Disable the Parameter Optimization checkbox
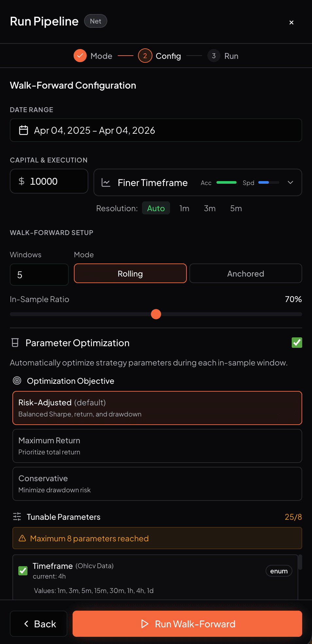Image resolution: width=312 pixels, height=644 pixels. tap(297, 343)
